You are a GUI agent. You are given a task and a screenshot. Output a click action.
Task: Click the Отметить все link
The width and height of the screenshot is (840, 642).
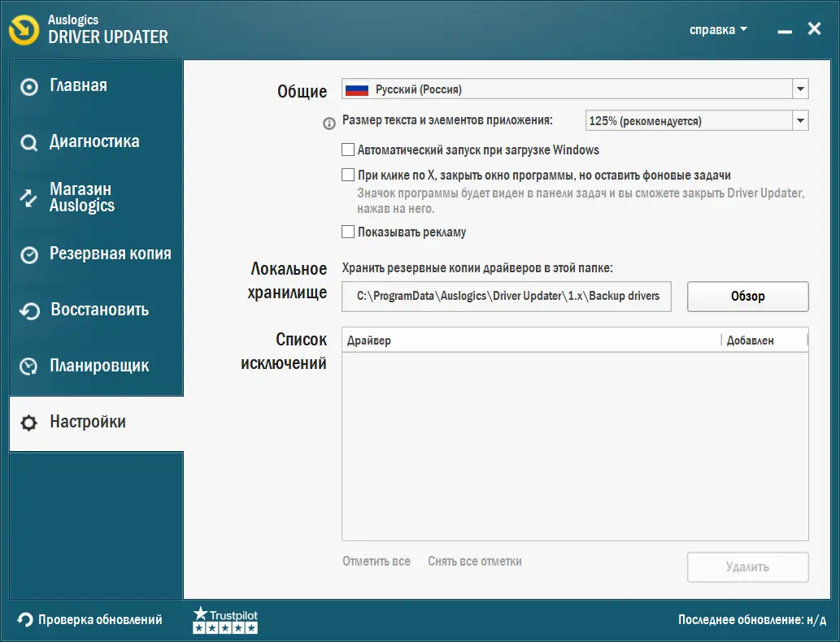(376, 562)
